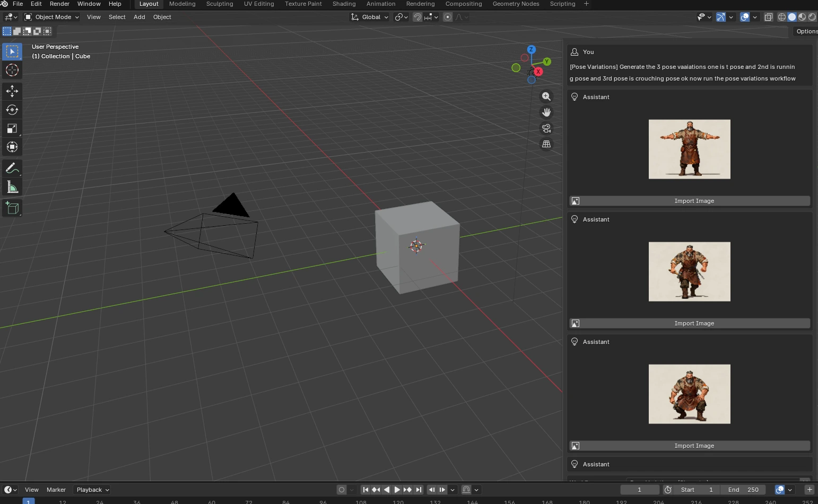Jump to next keyframe

click(407, 490)
